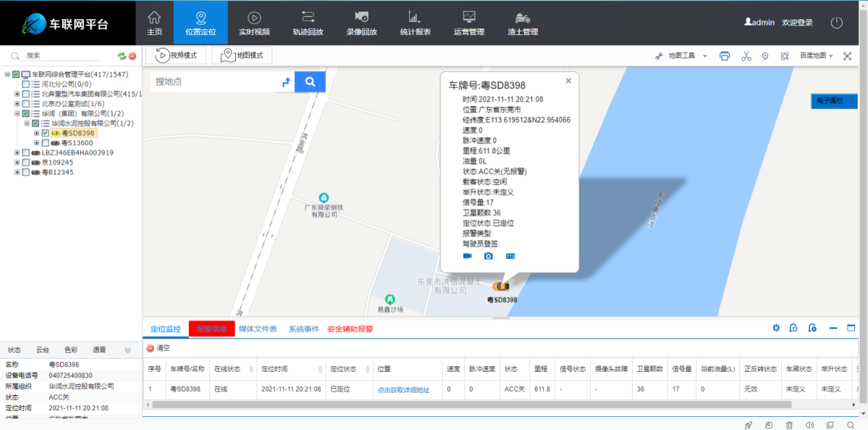The height and width of the screenshot is (430, 868).
Task: Click the 视频模式 video mode button
Action: 176,55
